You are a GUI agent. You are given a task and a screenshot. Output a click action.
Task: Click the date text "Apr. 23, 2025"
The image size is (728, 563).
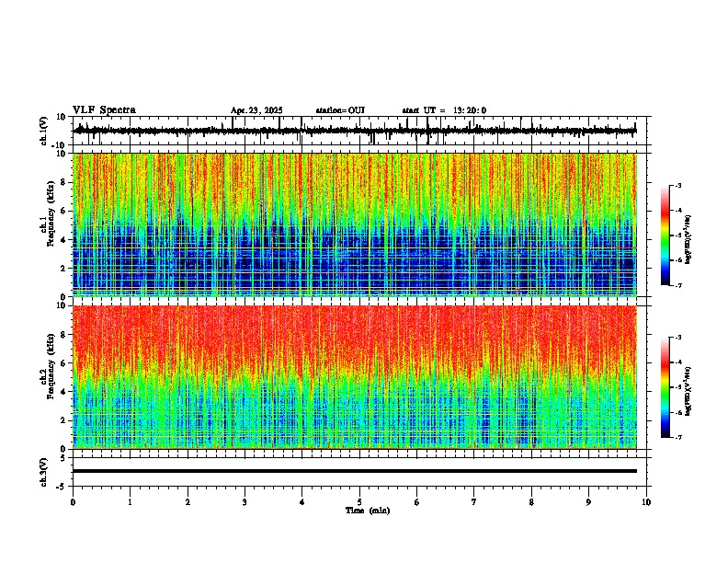[256, 110]
